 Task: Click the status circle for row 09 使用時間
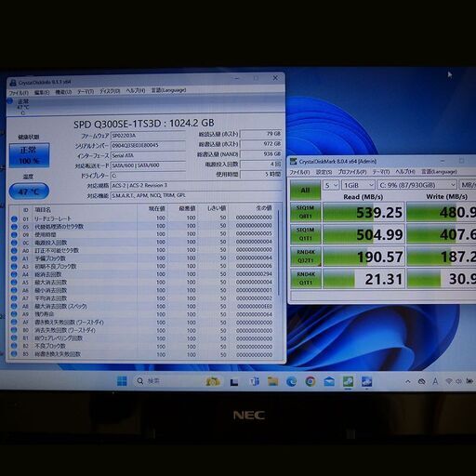(x=14, y=234)
